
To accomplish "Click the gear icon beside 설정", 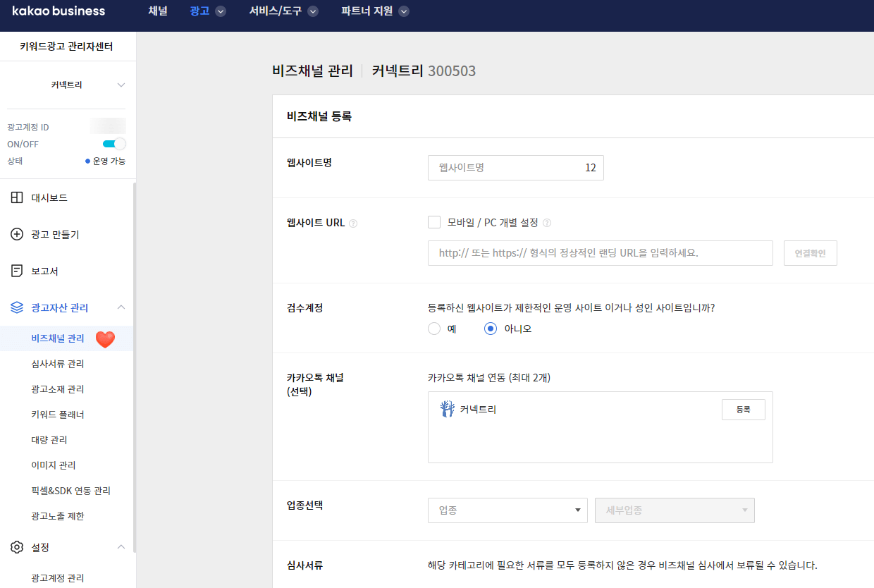I will tap(18, 547).
